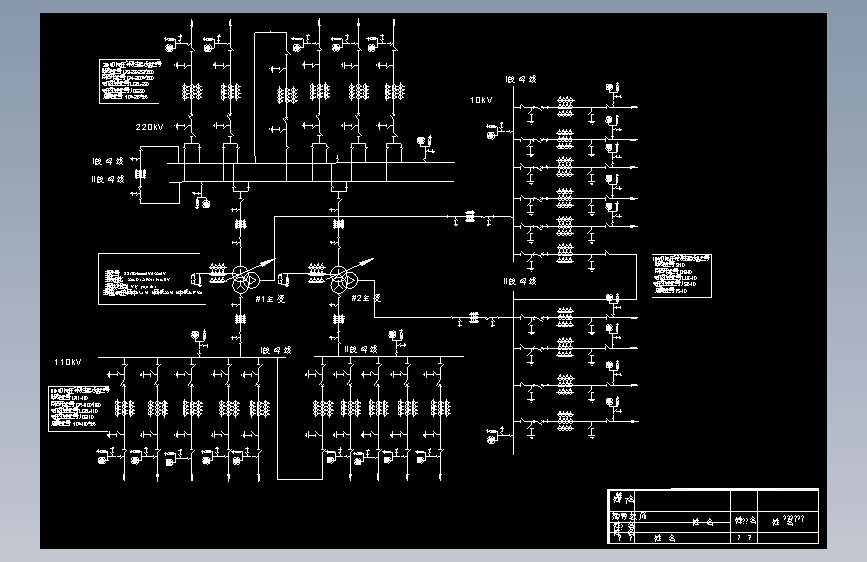Select the tall 220kV bypass rectangle

[x=270, y=97]
